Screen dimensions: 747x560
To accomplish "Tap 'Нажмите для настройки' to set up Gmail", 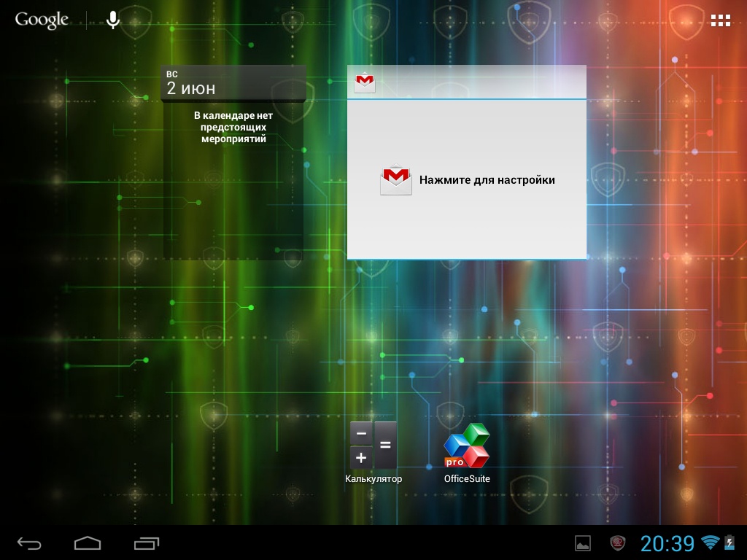I will coord(487,180).
